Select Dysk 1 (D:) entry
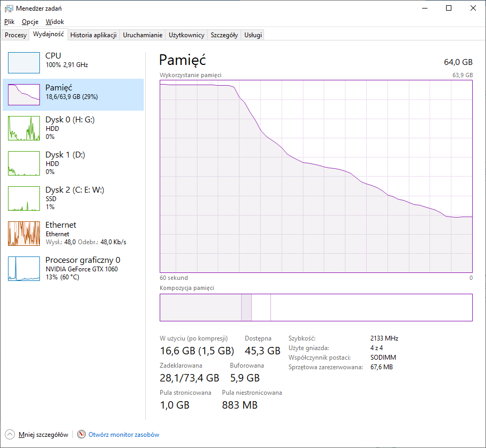The image size is (486, 448). point(73,163)
